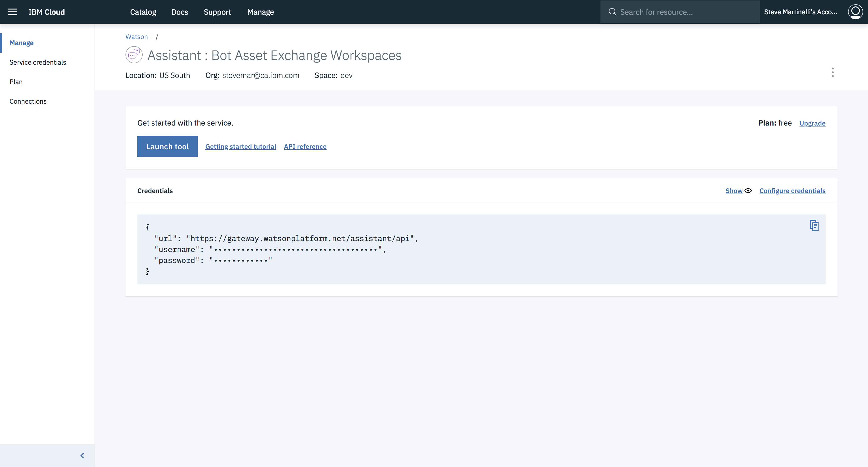Open the three-dot actions menu
868x467 pixels.
pyautogui.click(x=833, y=73)
